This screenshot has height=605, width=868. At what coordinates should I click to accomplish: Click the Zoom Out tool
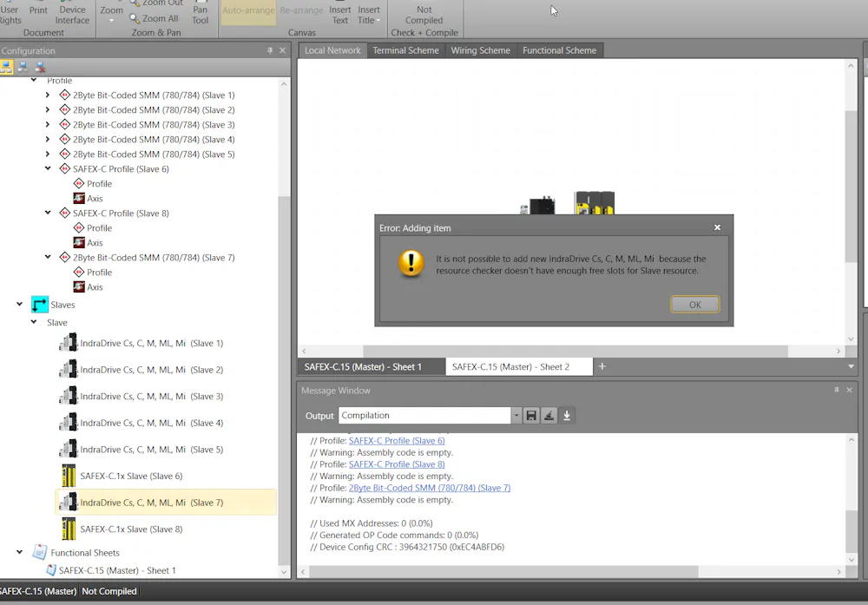(x=156, y=3)
